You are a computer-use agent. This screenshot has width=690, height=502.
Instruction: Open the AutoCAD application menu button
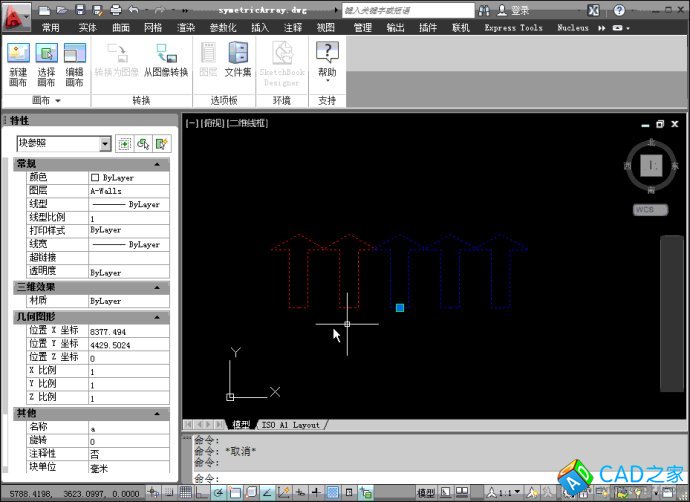[16, 18]
